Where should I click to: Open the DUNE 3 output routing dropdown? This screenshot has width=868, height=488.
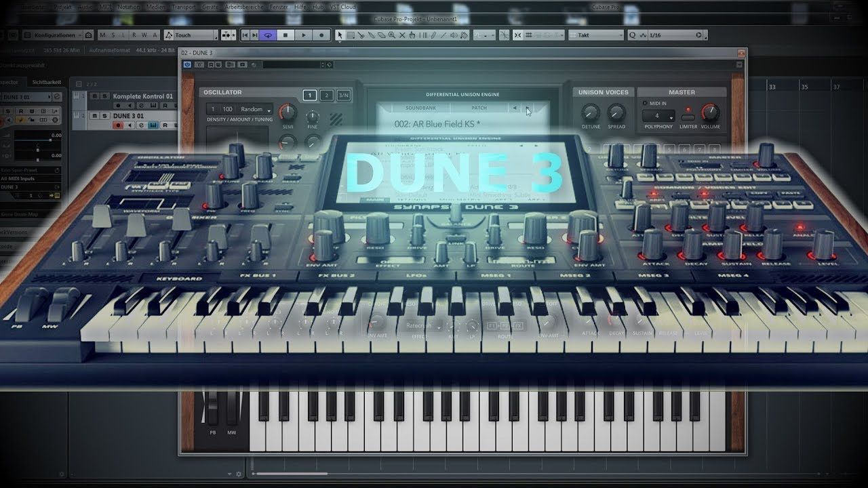[x=31, y=187]
